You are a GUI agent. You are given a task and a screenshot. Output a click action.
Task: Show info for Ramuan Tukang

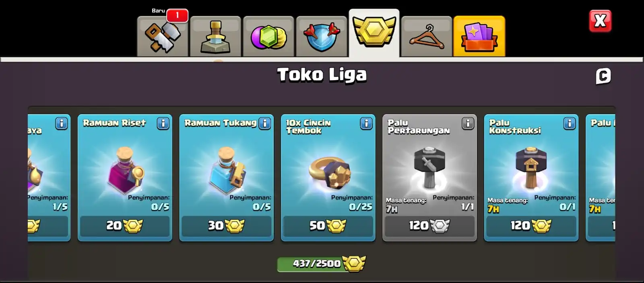point(264,123)
